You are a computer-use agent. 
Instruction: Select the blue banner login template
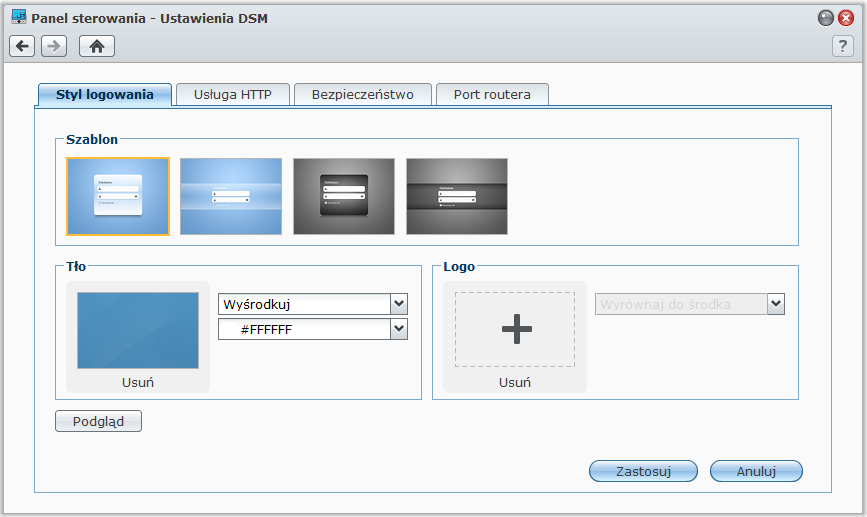(x=231, y=197)
